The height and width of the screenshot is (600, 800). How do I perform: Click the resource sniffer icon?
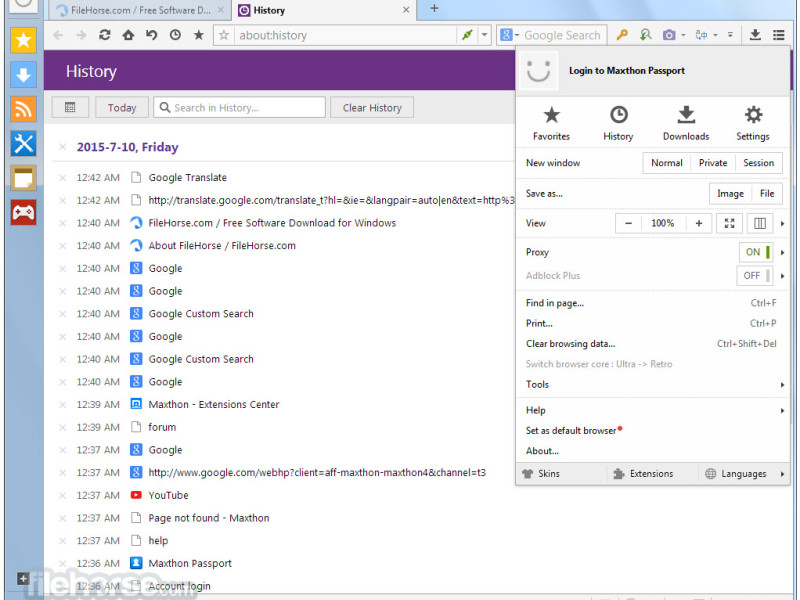point(645,35)
